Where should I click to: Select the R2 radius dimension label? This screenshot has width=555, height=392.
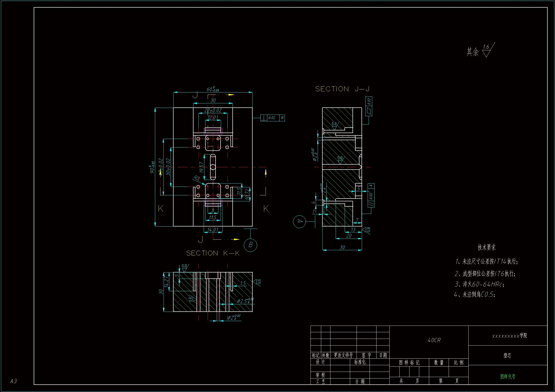coord(197,179)
